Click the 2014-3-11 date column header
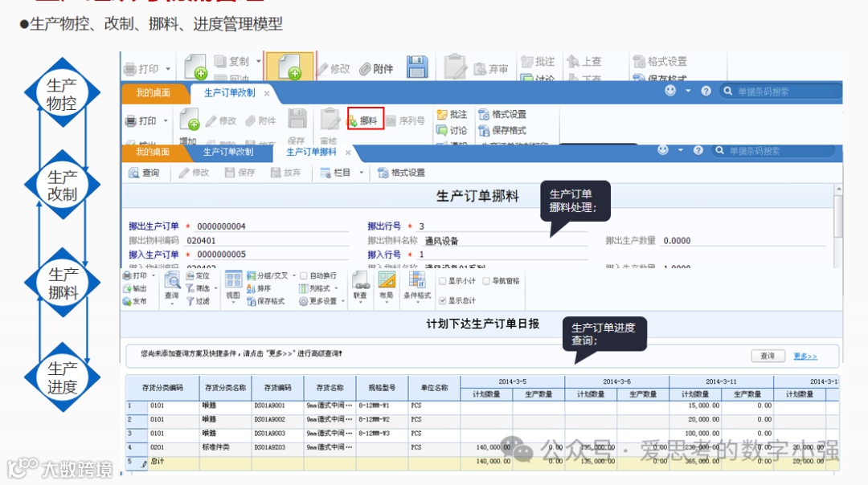This screenshot has height=485, width=868. (x=721, y=381)
